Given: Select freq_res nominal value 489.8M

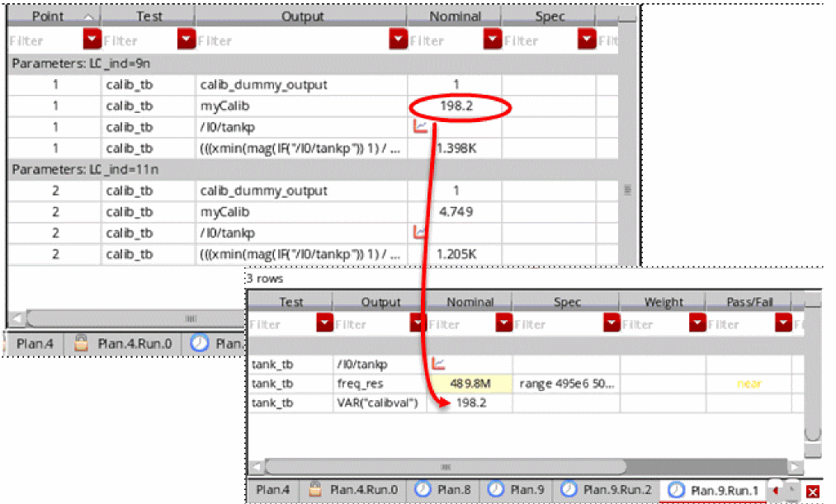Looking at the screenshot, I should pos(470,384).
